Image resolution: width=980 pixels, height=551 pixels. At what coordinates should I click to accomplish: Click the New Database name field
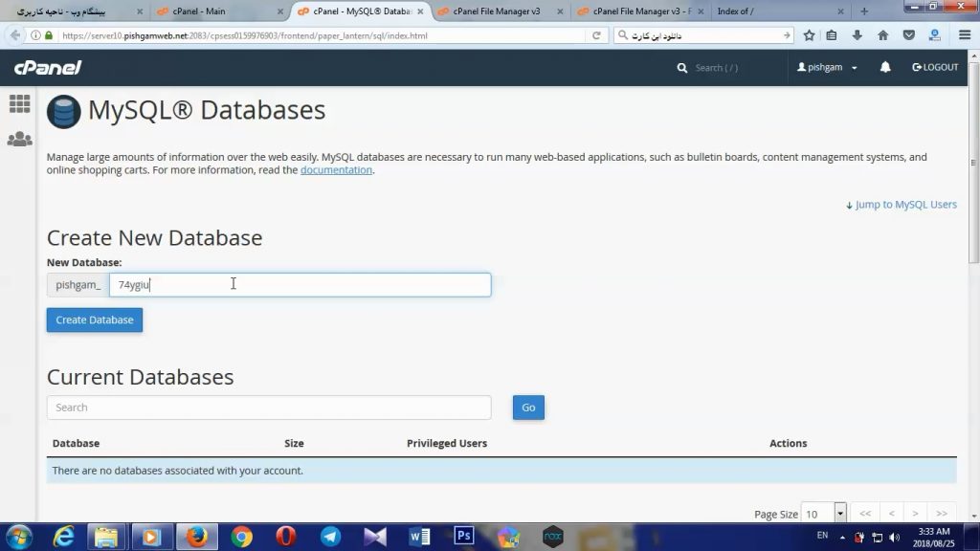coord(300,285)
